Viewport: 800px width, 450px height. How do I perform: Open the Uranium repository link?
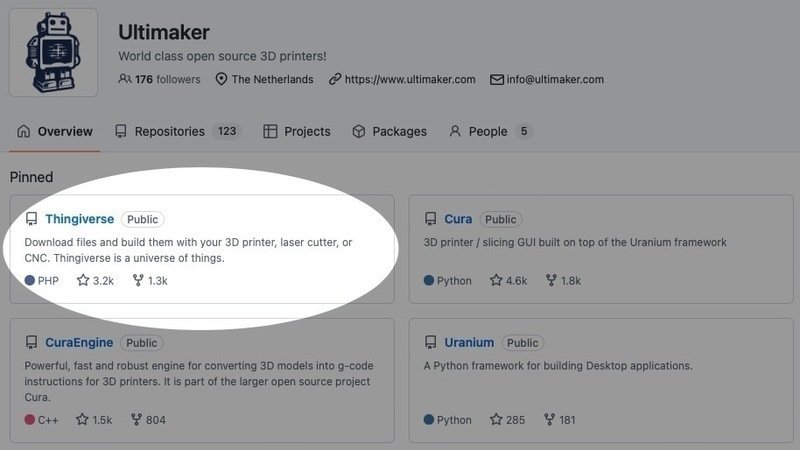click(x=469, y=343)
